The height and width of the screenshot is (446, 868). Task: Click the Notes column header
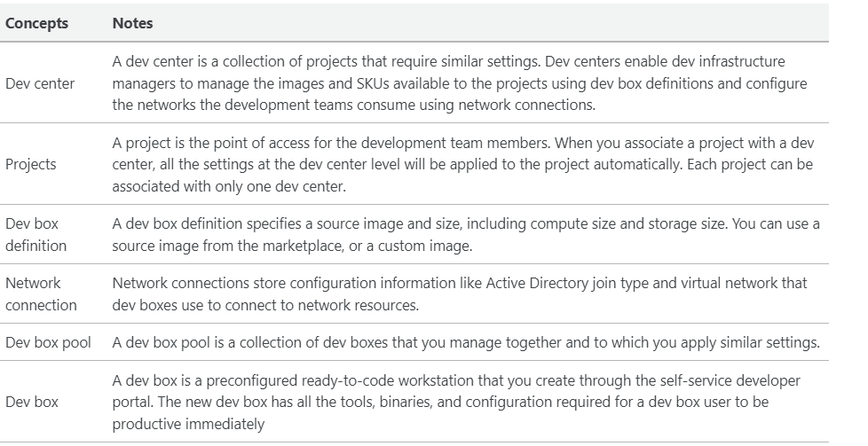click(132, 23)
